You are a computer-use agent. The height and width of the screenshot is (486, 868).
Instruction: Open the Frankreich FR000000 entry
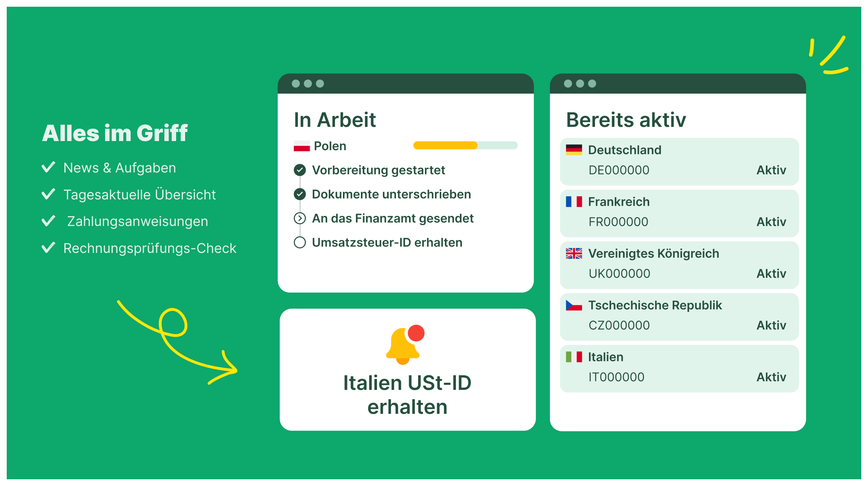(679, 213)
